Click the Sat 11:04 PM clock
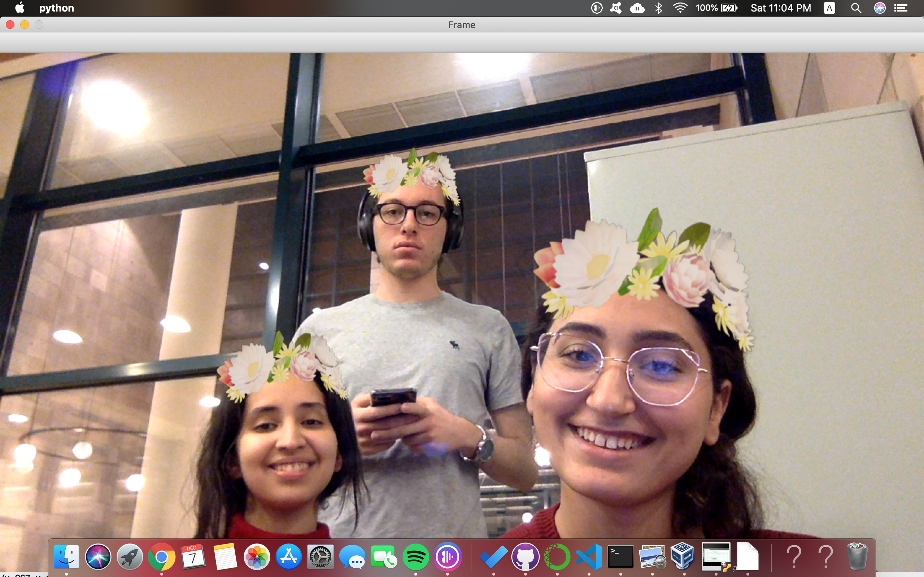Screen dimensions: 924x577 point(781,8)
